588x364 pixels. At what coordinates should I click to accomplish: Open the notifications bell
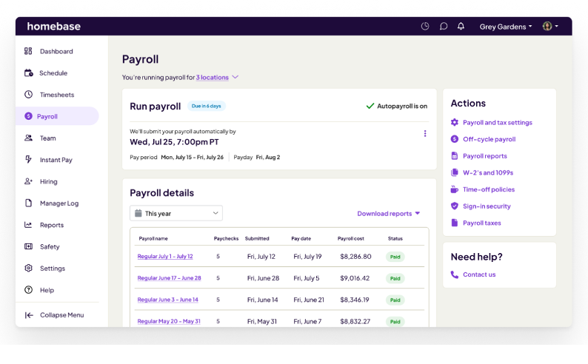(x=461, y=26)
